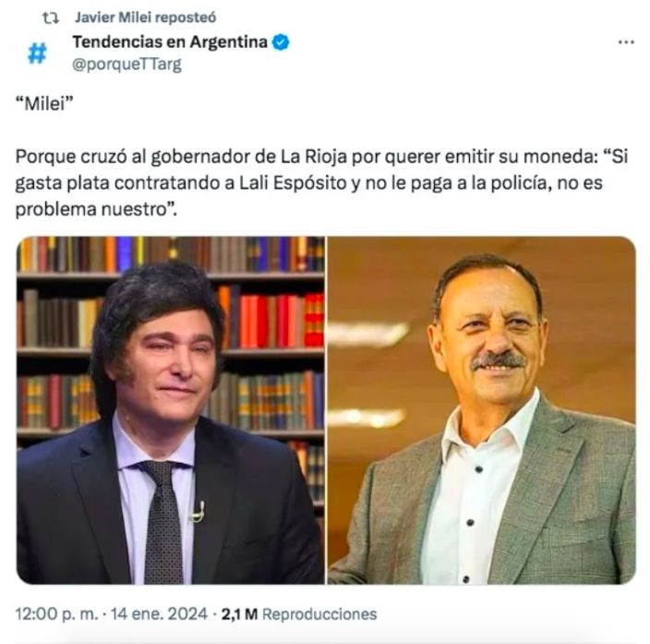Click the lapel microphone in left photo
The width and height of the screenshot is (650, 644).
[198, 509]
